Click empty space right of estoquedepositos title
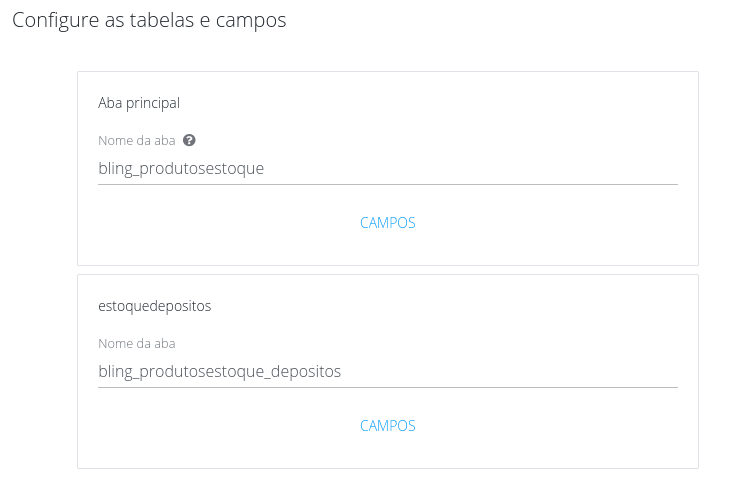Screen dimensions: 734x483 (x=450, y=306)
